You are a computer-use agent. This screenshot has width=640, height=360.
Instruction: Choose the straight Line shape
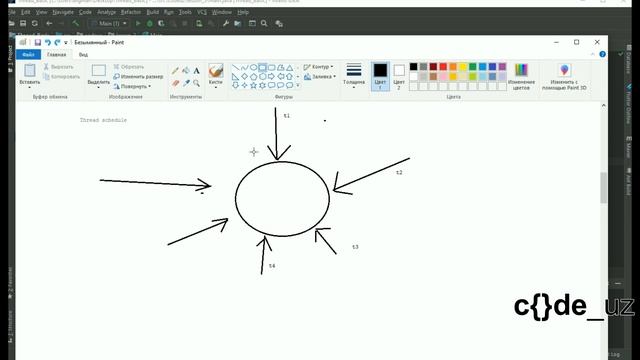coord(236,68)
